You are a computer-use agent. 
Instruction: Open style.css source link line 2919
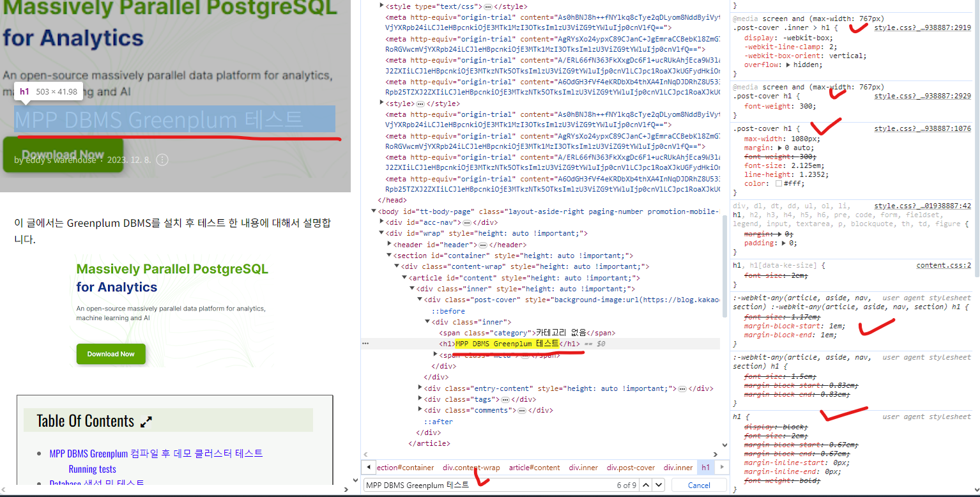click(x=923, y=27)
